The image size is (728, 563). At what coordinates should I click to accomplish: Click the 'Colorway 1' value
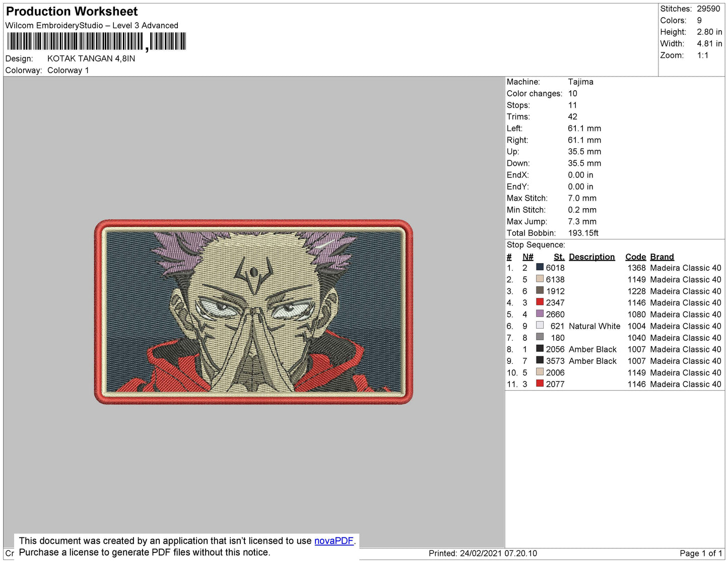tap(68, 71)
